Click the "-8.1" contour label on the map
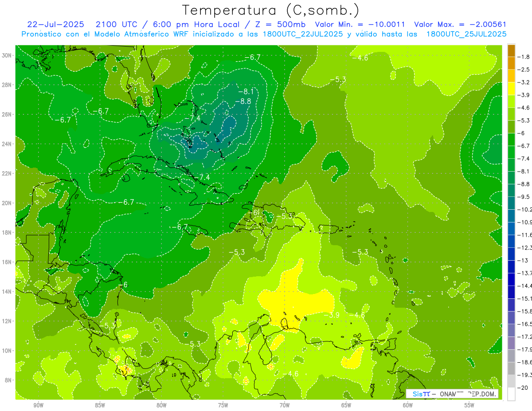This screenshot has height=411, width=532. (246, 92)
